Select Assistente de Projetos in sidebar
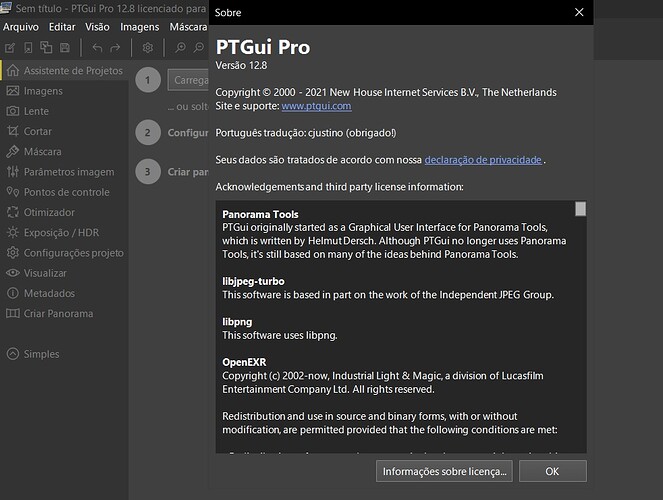Screen dimensions: 663x500 [65, 71]
